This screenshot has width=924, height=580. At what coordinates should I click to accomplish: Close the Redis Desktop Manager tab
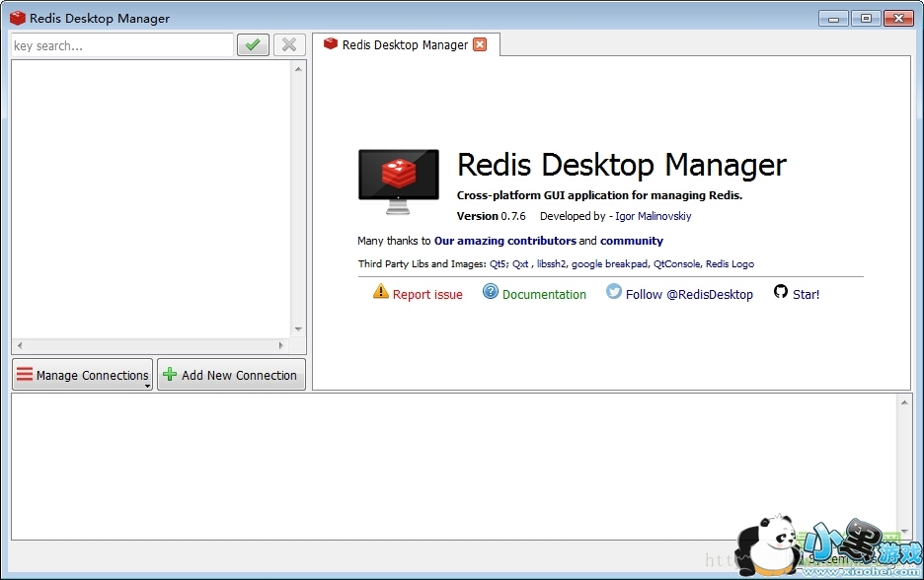click(480, 44)
